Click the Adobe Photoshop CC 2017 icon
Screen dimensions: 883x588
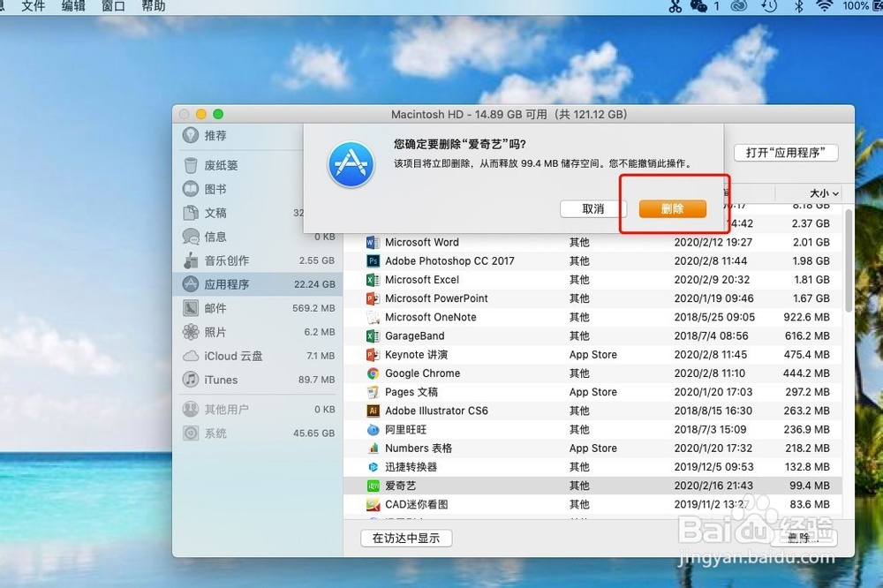click(374, 260)
